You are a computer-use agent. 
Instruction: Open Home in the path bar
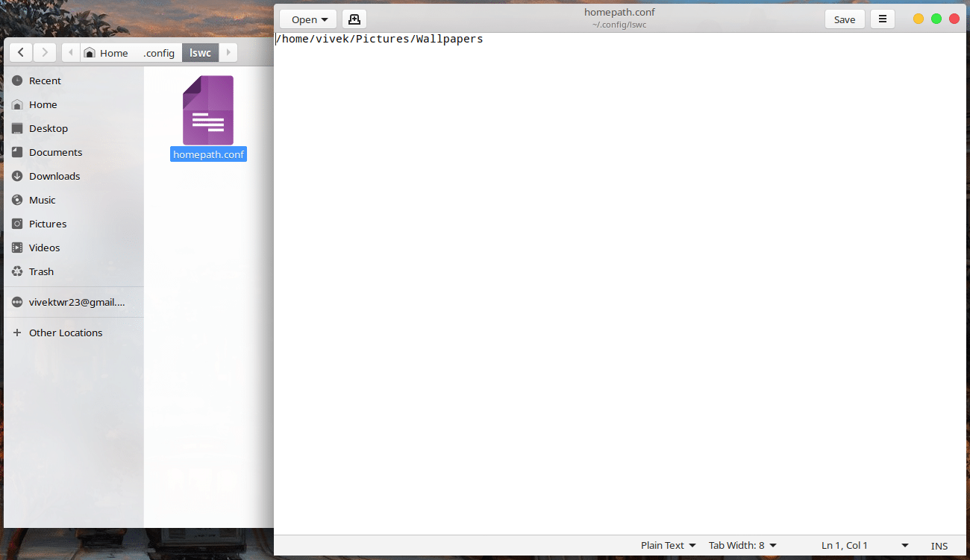[x=107, y=53]
